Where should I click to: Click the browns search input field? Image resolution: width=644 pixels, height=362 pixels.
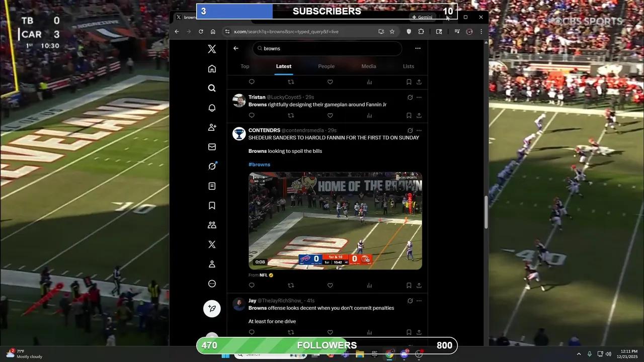pos(328,49)
